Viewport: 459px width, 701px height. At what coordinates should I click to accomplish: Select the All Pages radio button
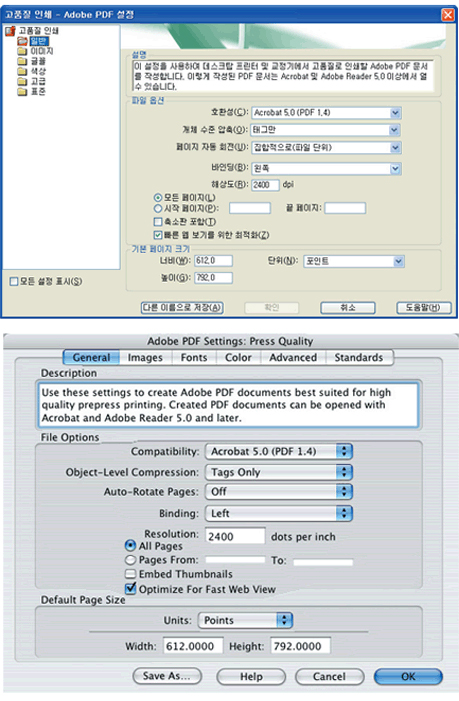pyautogui.click(x=130, y=545)
